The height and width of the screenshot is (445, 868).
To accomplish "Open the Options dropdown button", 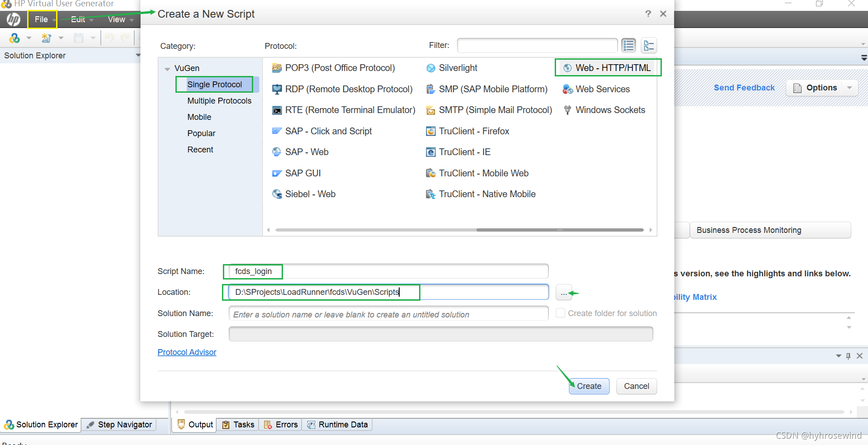I will coord(822,88).
